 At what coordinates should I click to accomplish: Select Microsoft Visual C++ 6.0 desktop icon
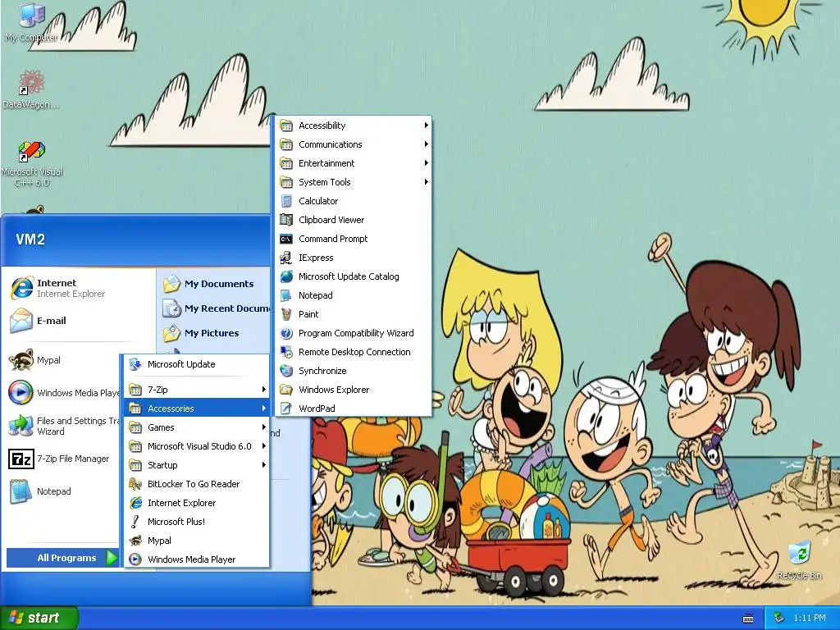click(32, 164)
